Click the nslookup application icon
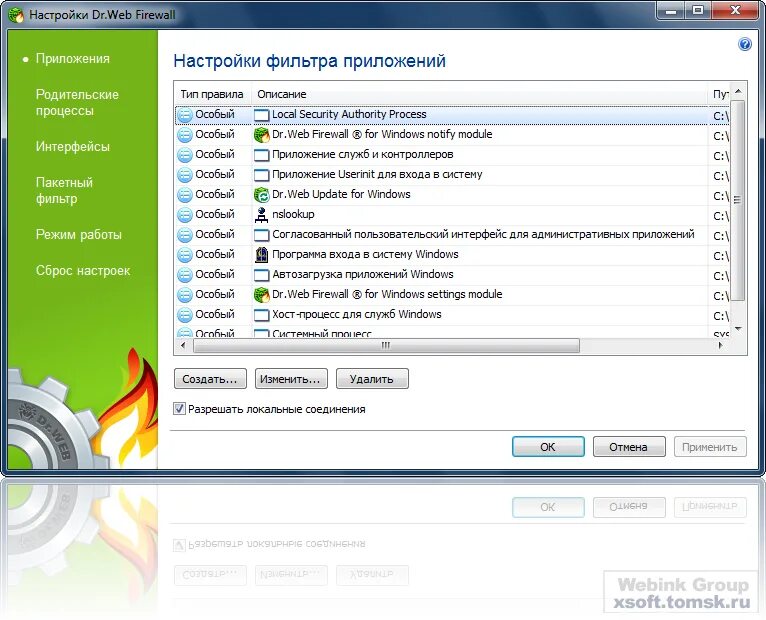 click(x=262, y=215)
